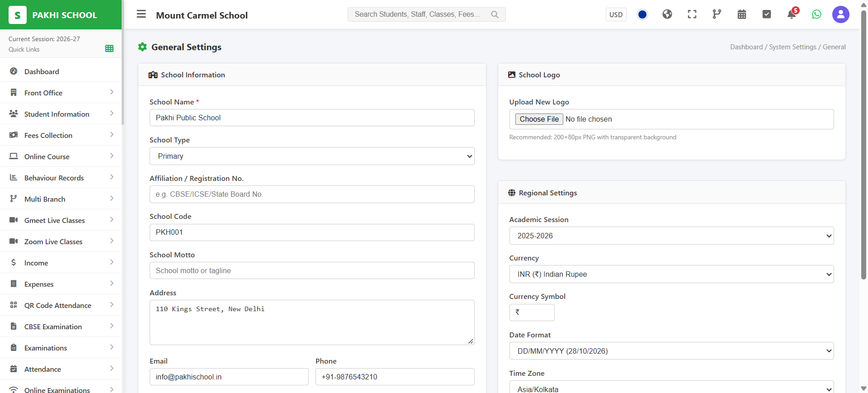This screenshot has width=868, height=393.
Task: Click the 'Current Session: 2026-27' text
Action: pos(44,39)
